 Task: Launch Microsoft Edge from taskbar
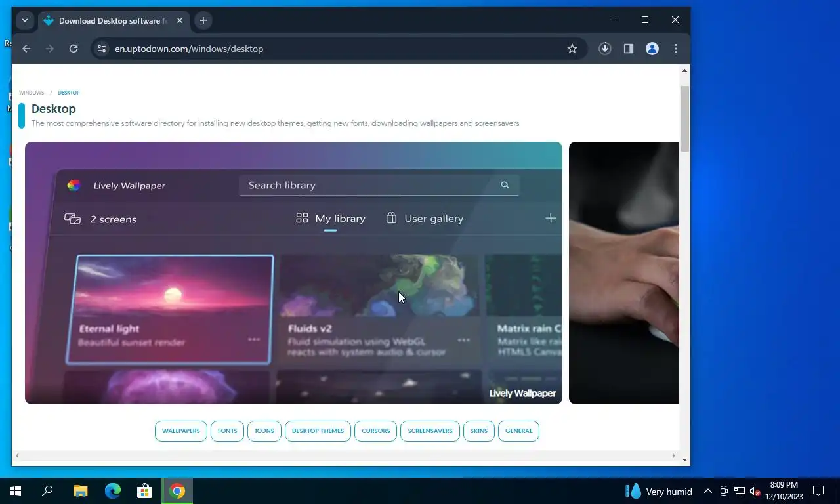coord(113,491)
